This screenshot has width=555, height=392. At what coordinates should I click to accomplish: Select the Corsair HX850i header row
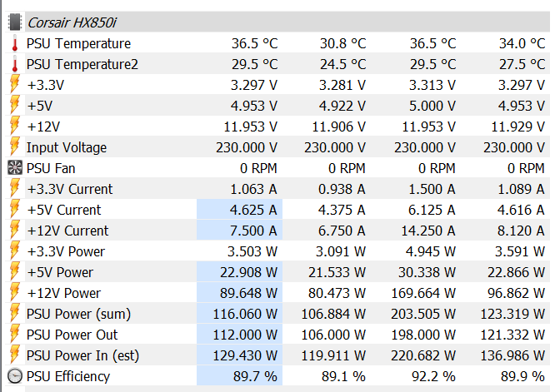tap(277, 22)
